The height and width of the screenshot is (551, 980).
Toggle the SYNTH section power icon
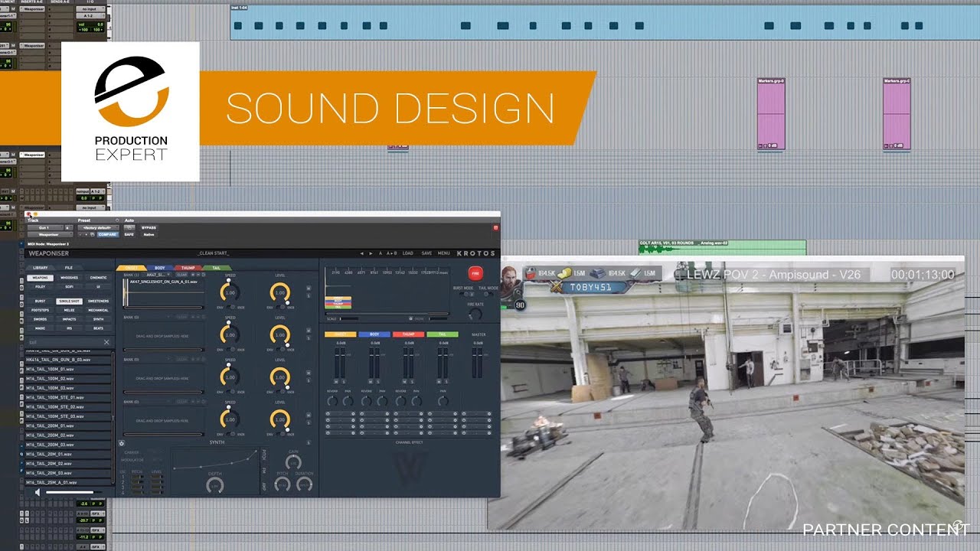[122, 443]
